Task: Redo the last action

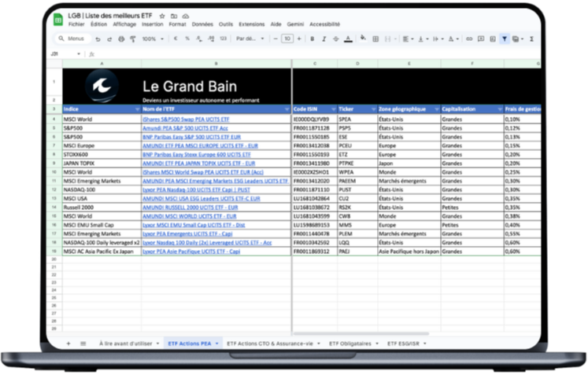Action: click(x=109, y=39)
